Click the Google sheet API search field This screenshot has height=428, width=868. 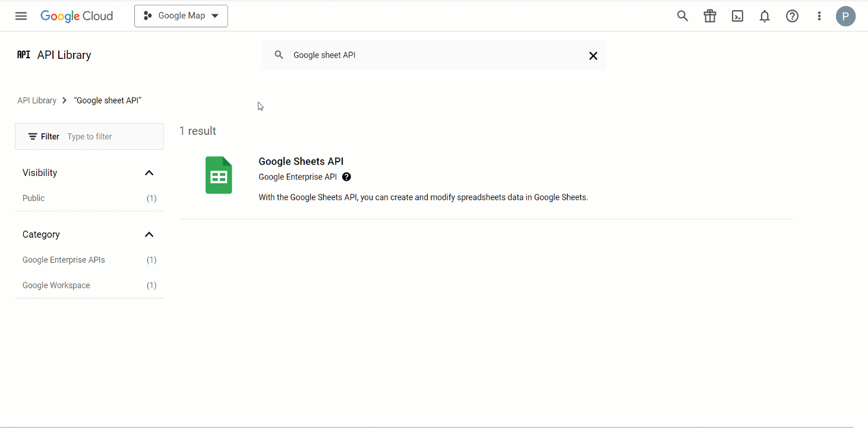point(434,55)
